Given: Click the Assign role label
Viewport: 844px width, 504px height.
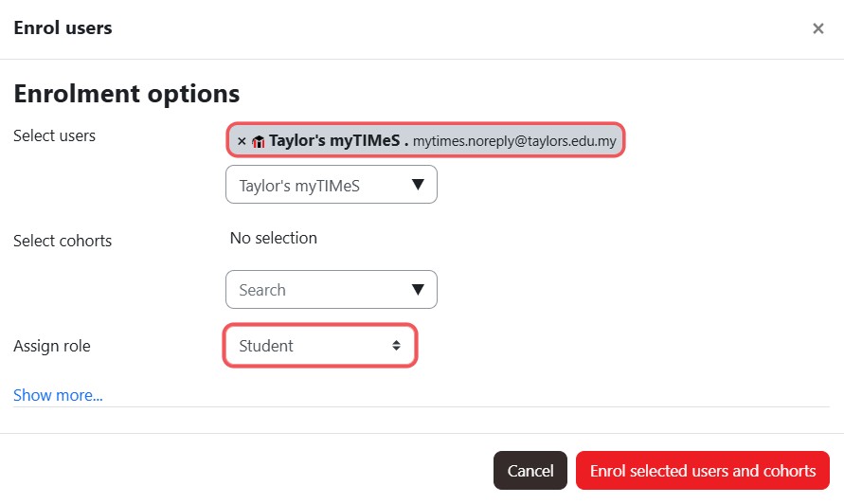Looking at the screenshot, I should pyautogui.click(x=52, y=346).
